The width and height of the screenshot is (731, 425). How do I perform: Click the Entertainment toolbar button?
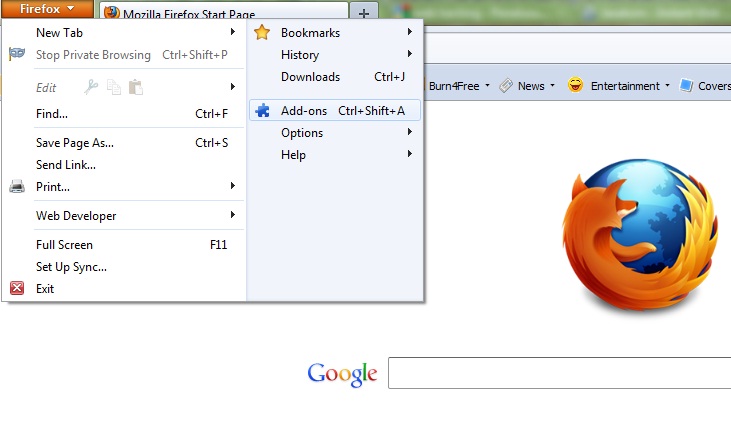coord(619,86)
